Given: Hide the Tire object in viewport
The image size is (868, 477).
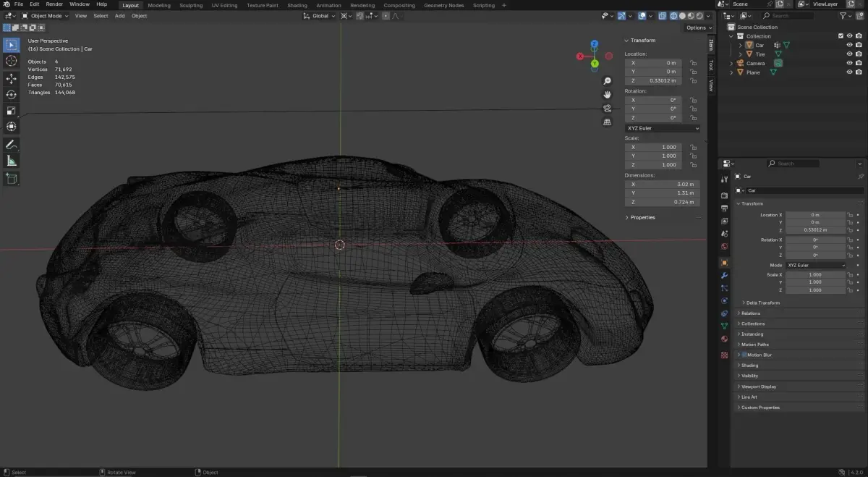Looking at the screenshot, I should click(x=849, y=54).
